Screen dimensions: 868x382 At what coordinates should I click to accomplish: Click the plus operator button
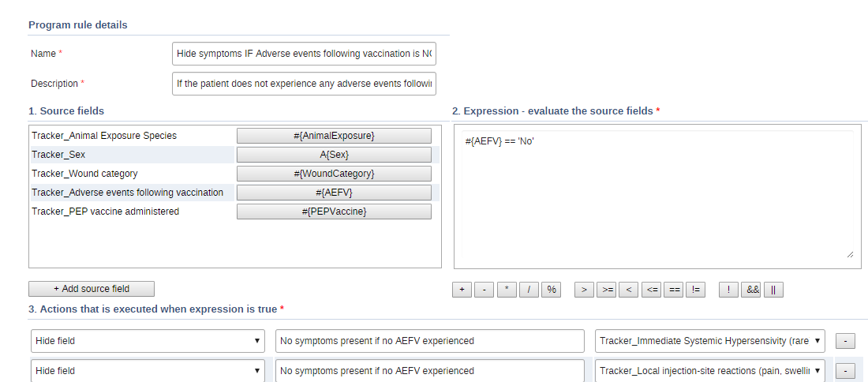[x=462, y=290]
